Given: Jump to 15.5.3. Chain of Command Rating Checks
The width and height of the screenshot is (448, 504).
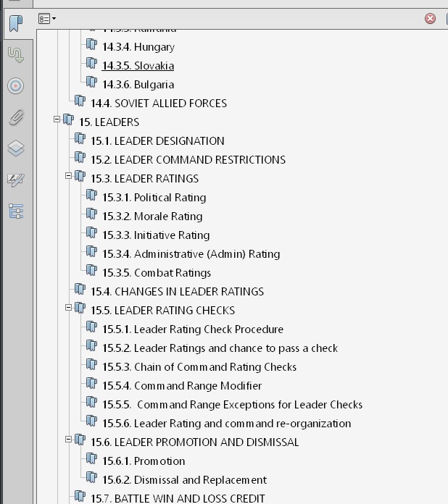Looking at the screenshot, I should click(199, 366).
